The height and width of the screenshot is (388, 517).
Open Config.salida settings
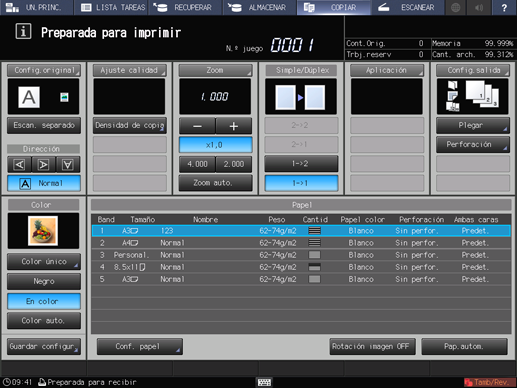point(473,70)
